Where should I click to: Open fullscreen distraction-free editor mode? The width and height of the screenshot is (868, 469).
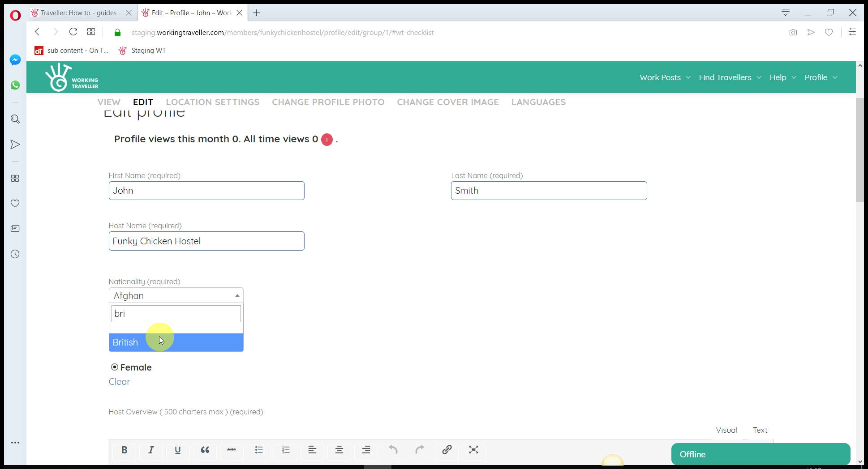pyautogui.click(x=473, y=450)
